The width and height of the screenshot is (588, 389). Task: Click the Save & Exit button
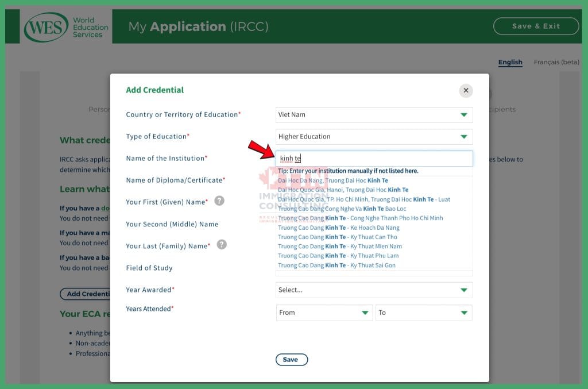click(x=536, y=26)
